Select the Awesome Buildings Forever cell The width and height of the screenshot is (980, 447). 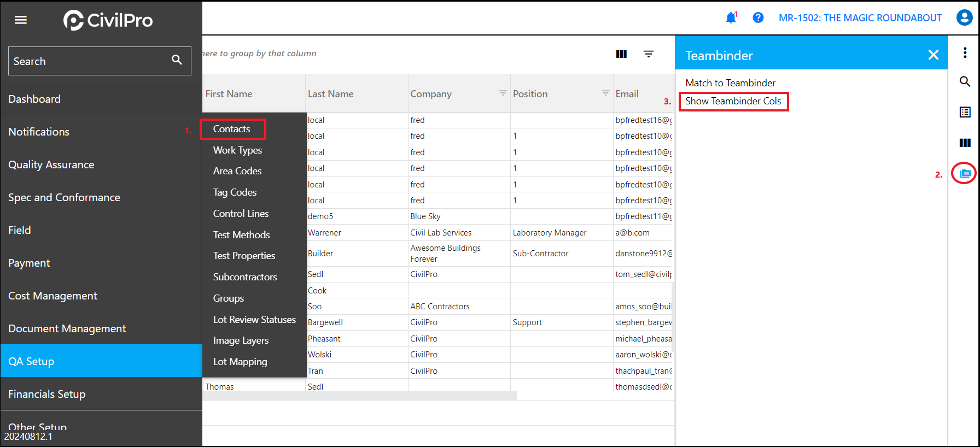coord(459,254)
